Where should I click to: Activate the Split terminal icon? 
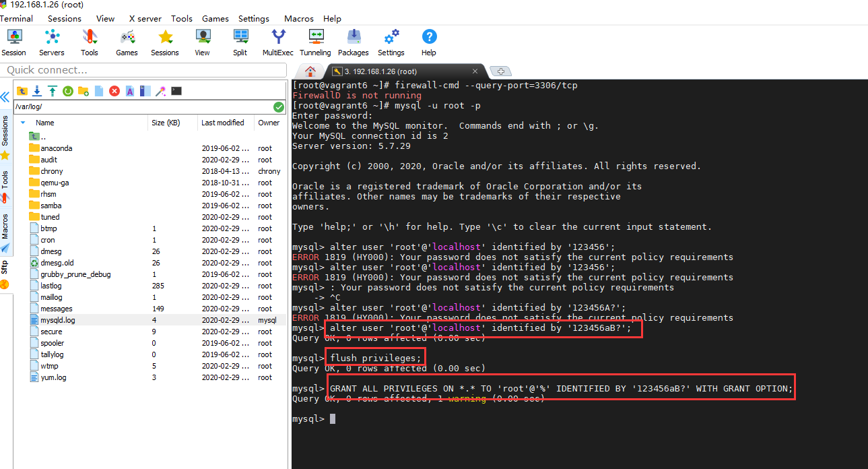pyautogui.click(x=240, y=42)
